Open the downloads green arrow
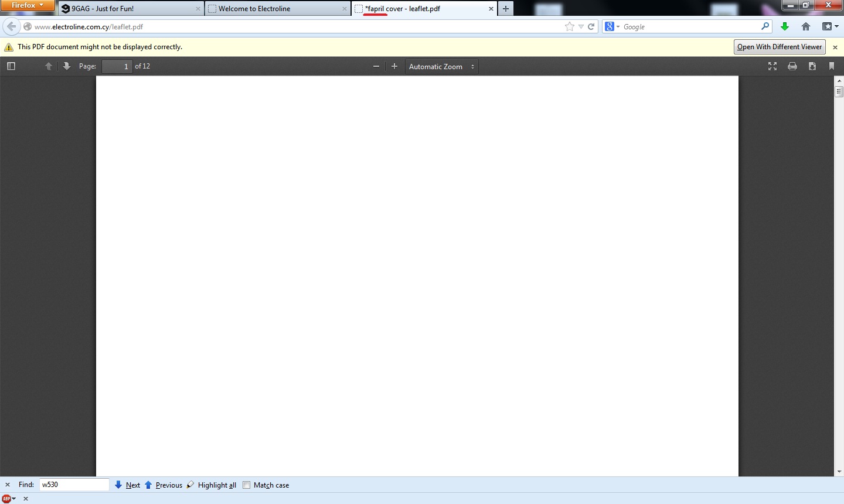 pyautogui.click(x=785, y=26)
